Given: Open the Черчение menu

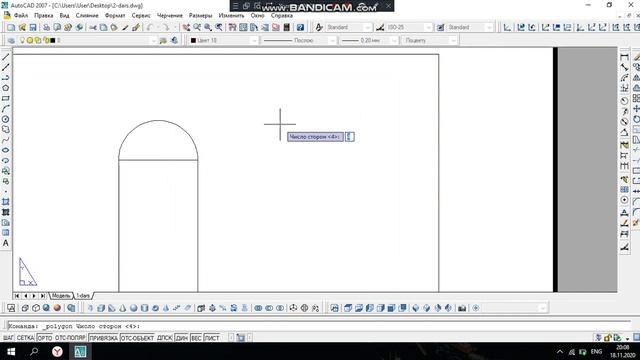Looking at the screenshot, I should tap(170, 16).
